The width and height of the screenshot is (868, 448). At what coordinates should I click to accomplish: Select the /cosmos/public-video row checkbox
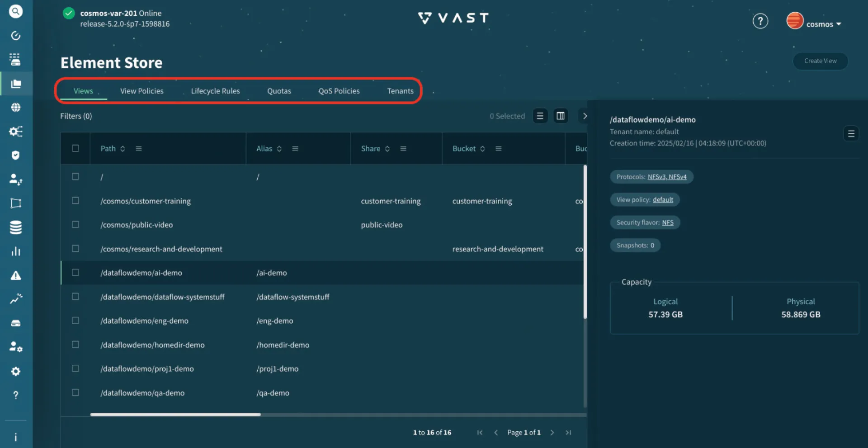(x=75, y=225)
